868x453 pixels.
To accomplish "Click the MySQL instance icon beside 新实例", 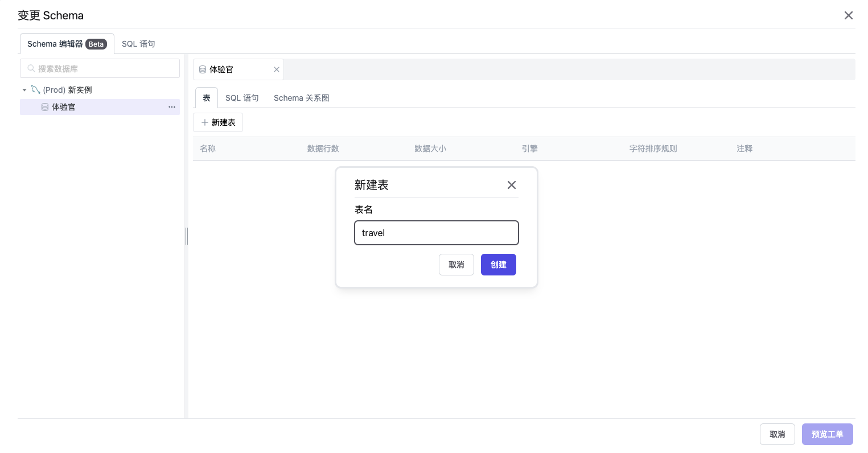I will [x=35, y=90].
